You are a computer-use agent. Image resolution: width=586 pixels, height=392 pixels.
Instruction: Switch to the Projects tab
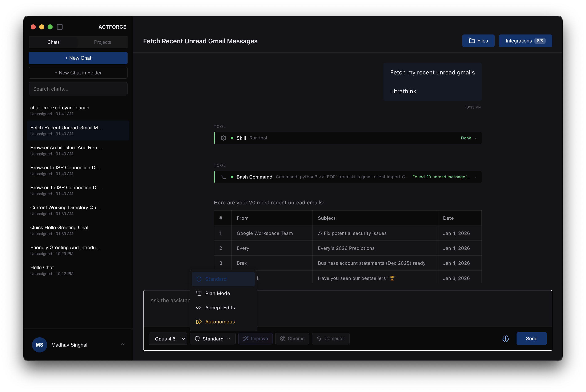[102, 42]
